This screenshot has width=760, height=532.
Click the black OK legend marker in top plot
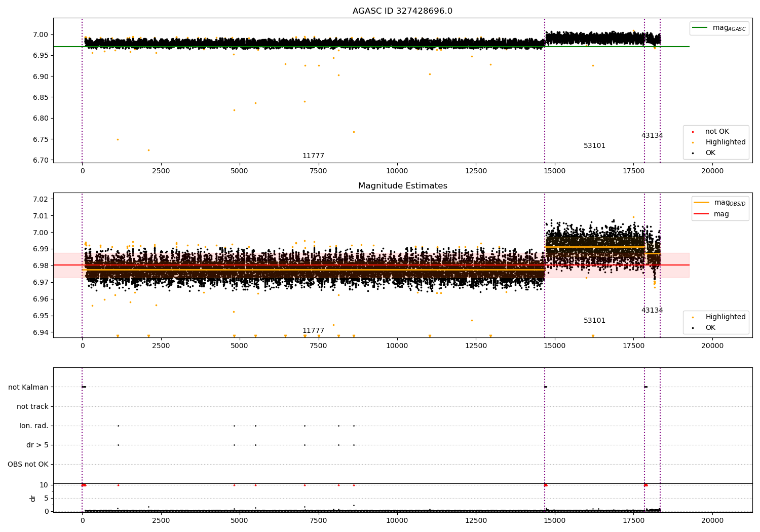pyautogui.click(x=693, y=153)
